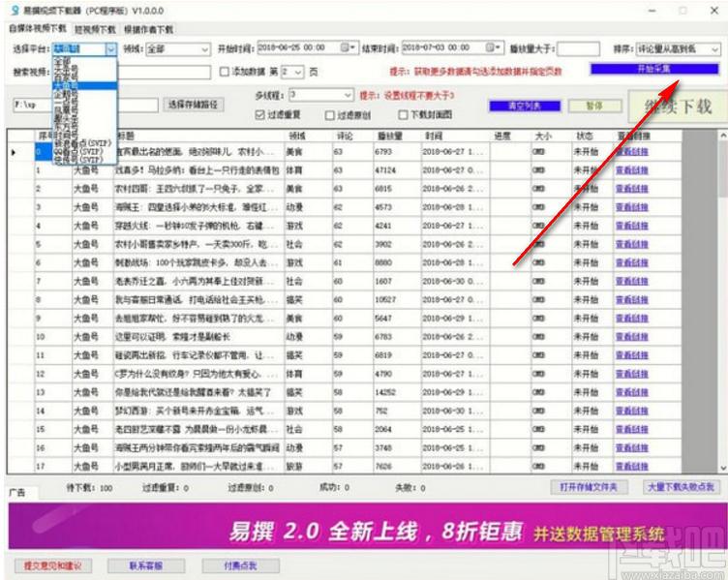Pick QQ看点(SVIP) from the platform list
The width and height of the screenshot is (728, 580).
pyautogui.click(x=84, y=151)
